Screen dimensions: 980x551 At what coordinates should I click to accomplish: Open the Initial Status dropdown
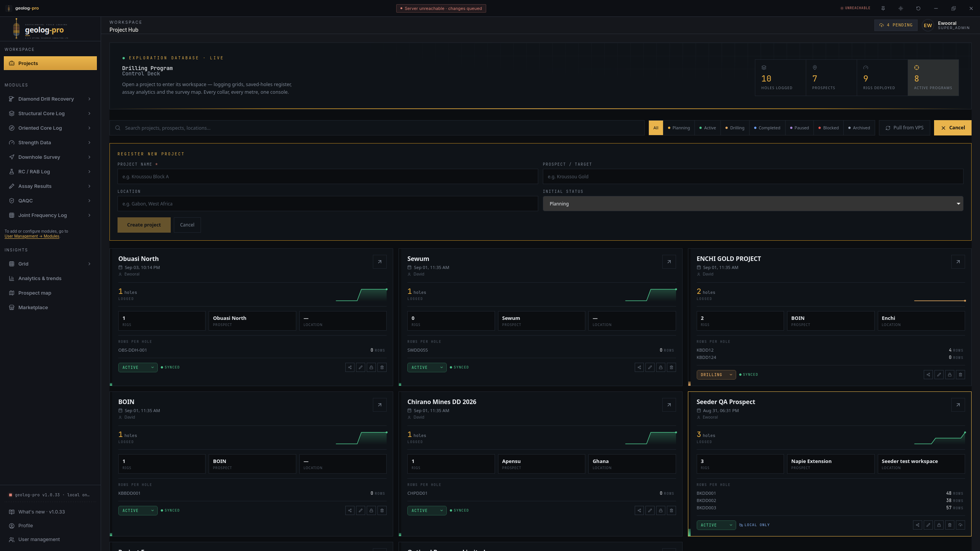pos(753,204)
